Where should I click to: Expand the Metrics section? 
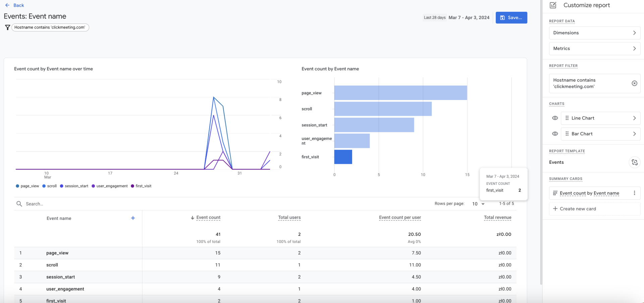594,48
